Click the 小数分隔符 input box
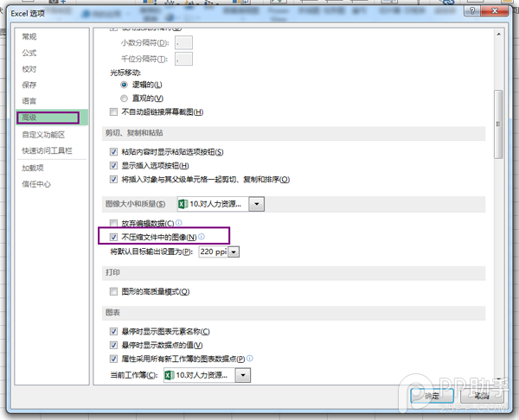Viewport: 519px width, 420px height. 183,42
